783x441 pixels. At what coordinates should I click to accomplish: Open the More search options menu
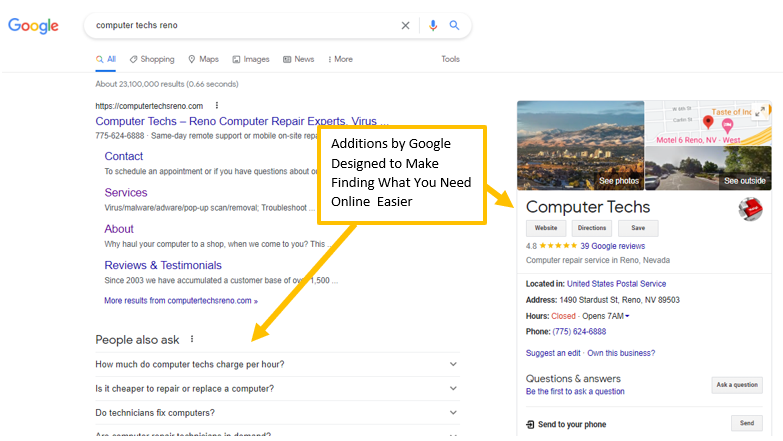340,59
